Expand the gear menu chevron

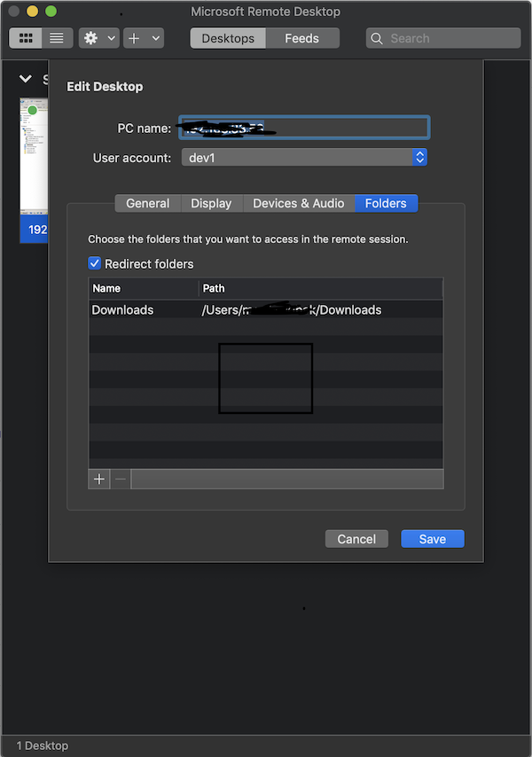(111, 38)
